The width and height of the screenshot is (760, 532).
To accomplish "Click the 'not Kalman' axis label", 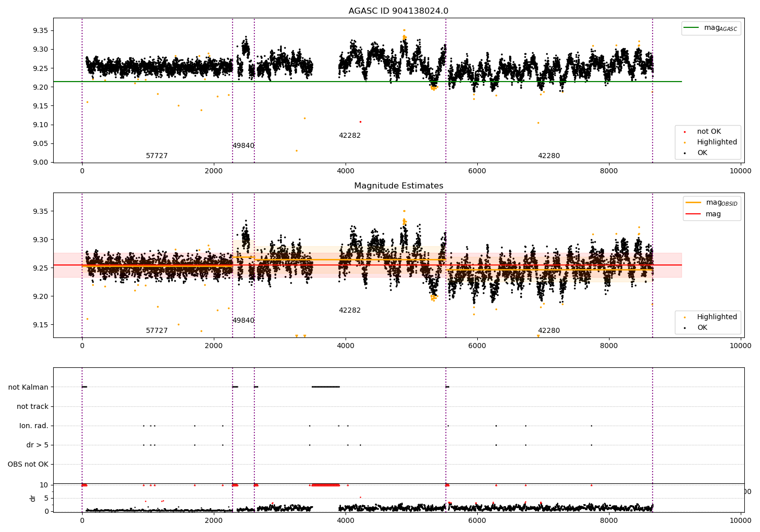I will (28, 388).
